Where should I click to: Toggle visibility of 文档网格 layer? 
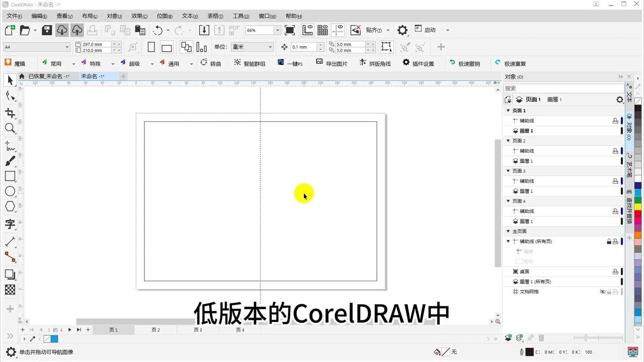click(x=602, y=291)
